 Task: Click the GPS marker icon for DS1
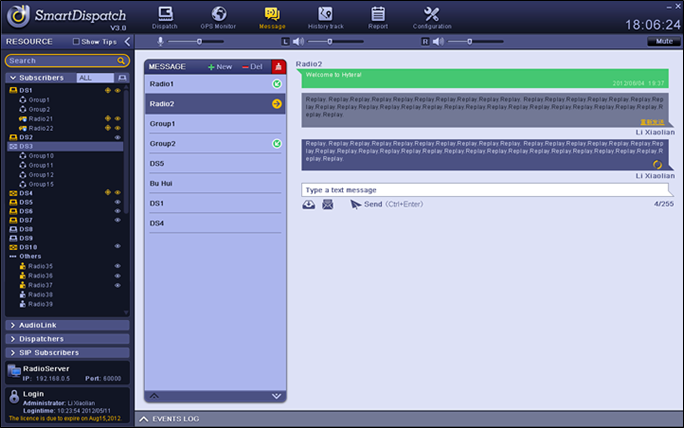pyautogui.click(x=108, y=90)
